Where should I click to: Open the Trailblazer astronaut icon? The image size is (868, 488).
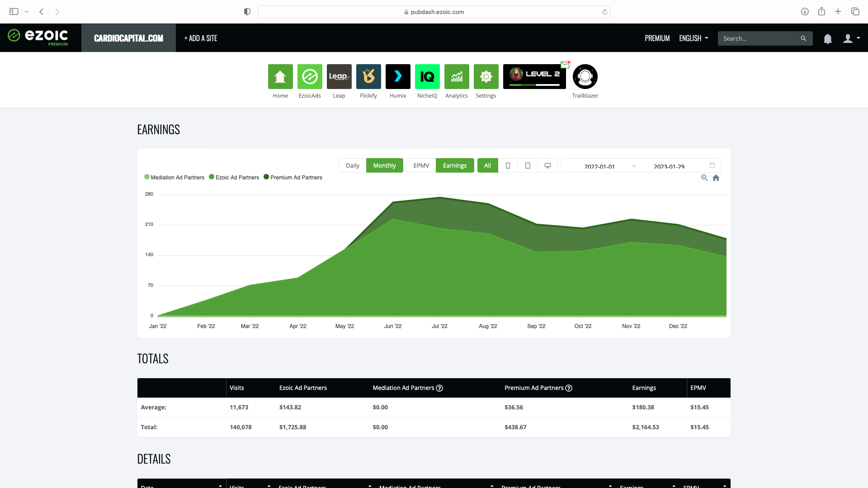[585, 76]
